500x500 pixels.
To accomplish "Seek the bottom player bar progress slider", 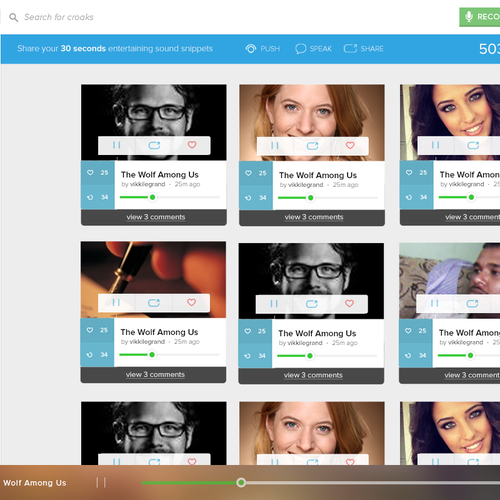I will pyautogui.click(x=321, y=483).
